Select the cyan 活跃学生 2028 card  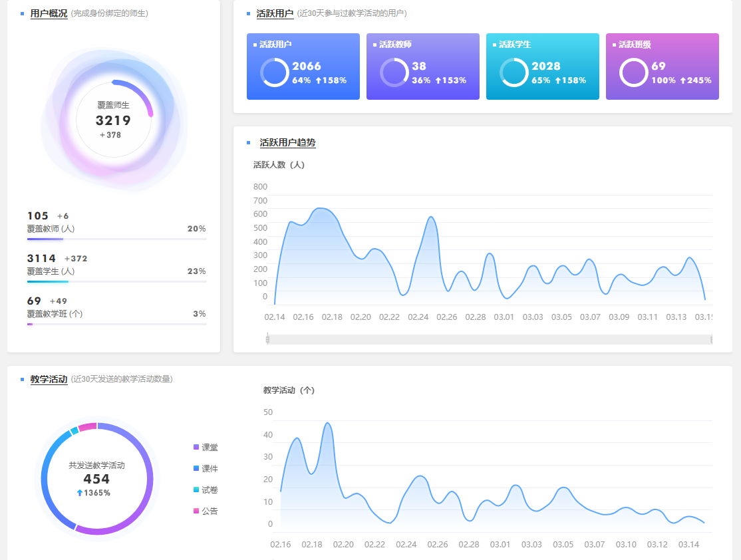[x=542, y=67]
